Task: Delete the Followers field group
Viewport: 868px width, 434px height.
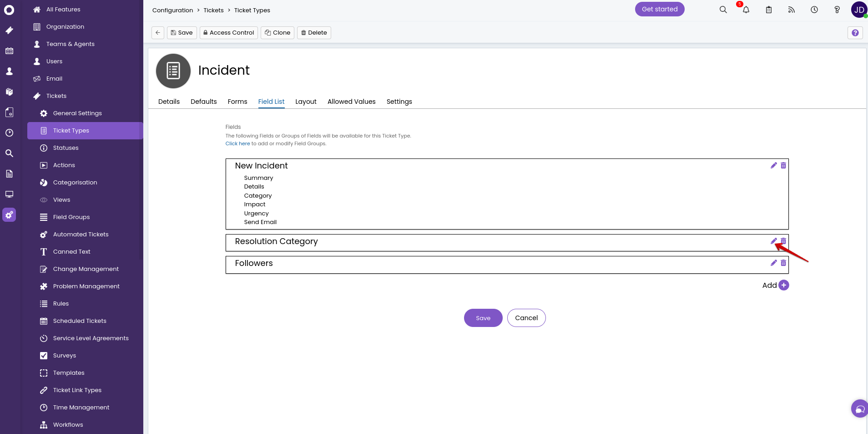Action: click(x=783, y=263)
